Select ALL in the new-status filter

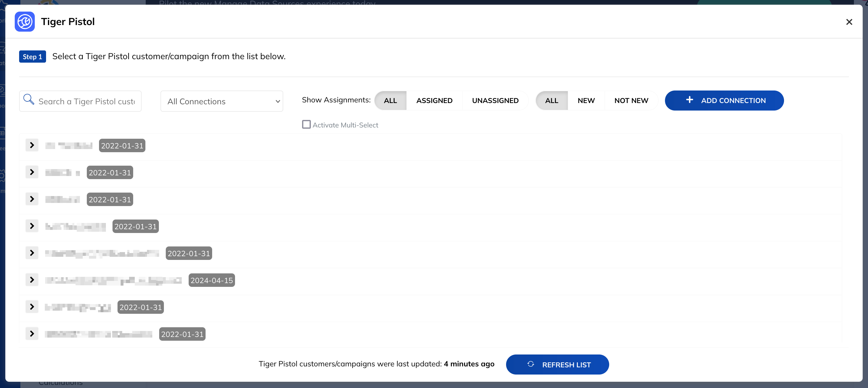point(552,101)
